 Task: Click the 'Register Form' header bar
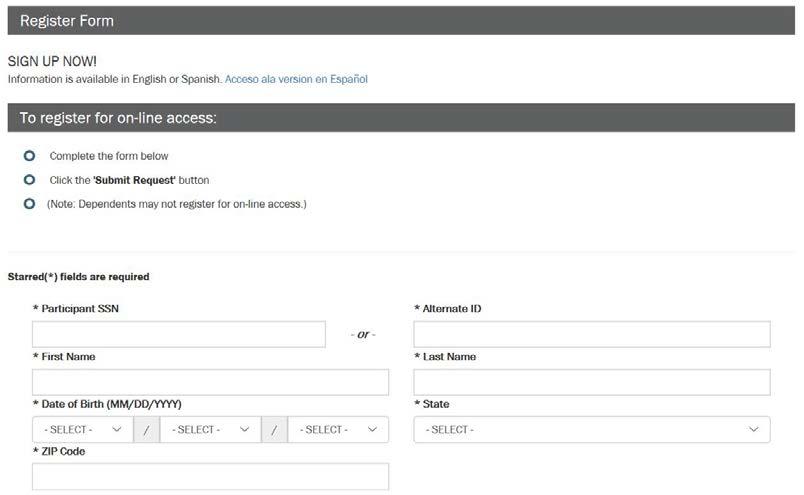click(x=401, y=20)
